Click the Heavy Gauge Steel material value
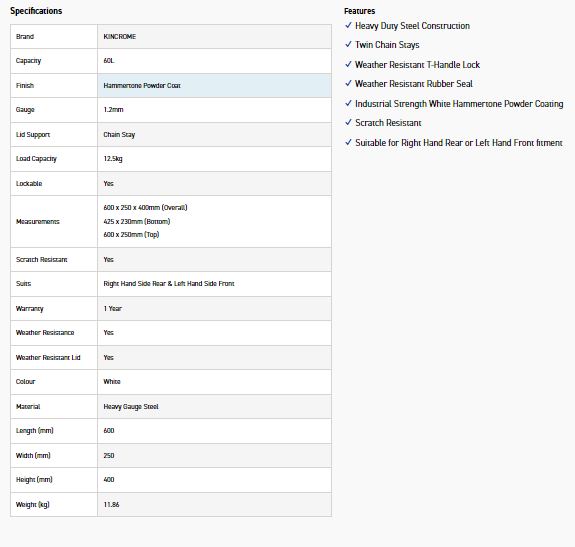Image resolution: width=575 pixels, height=547 pixels. (131, 407)
